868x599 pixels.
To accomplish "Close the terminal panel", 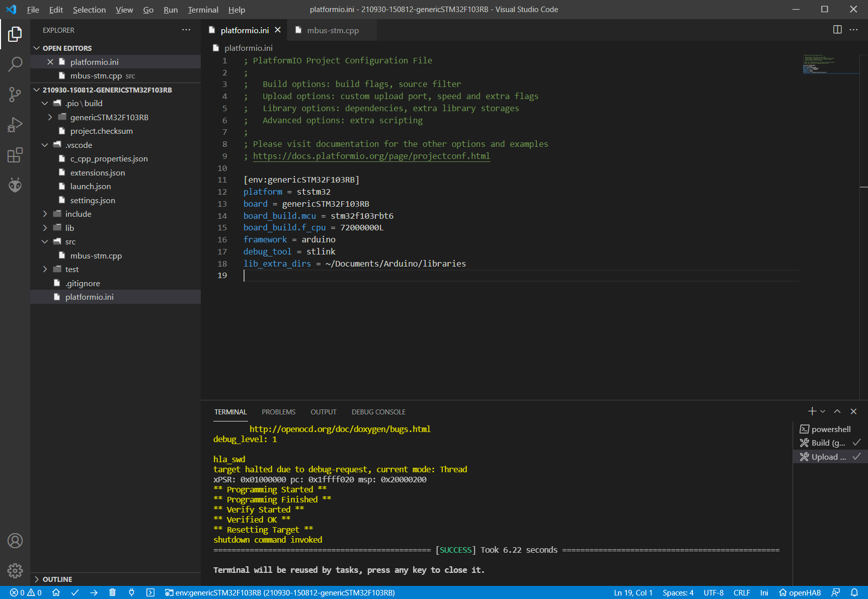I will coord(853,411).
